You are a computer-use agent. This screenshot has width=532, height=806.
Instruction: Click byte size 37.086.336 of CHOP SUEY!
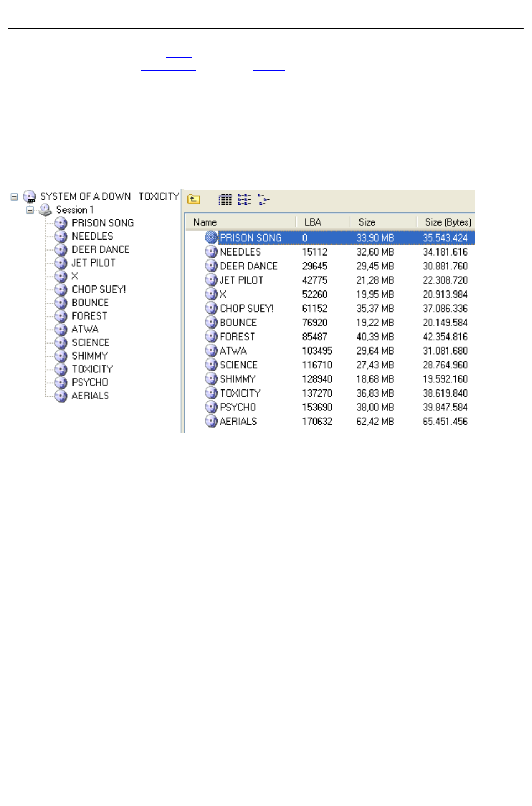coord(445,308)
